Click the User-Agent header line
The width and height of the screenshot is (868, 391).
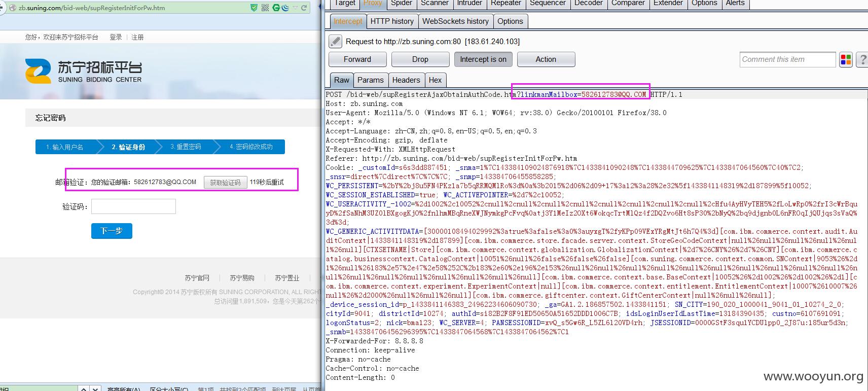(496, 113)
